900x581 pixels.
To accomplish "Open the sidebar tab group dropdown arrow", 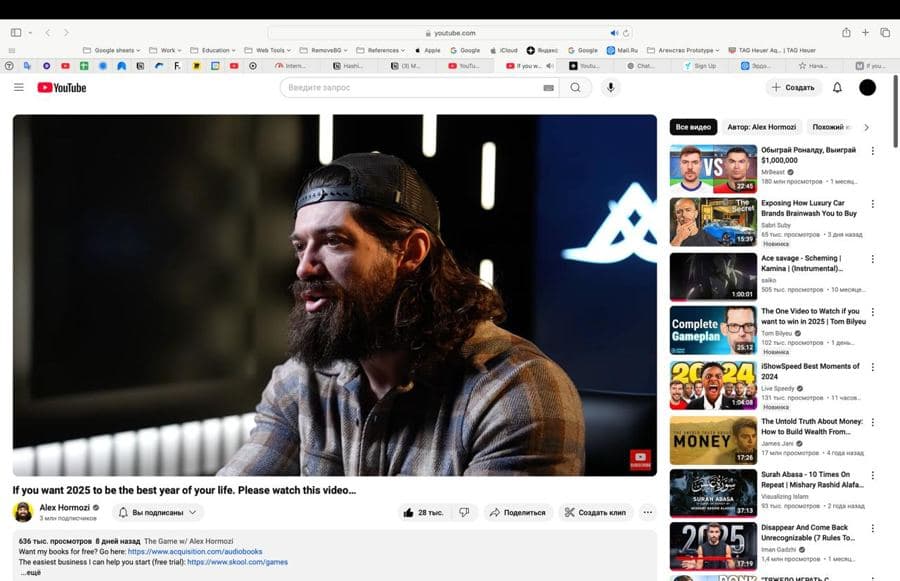I will (30, 33).
